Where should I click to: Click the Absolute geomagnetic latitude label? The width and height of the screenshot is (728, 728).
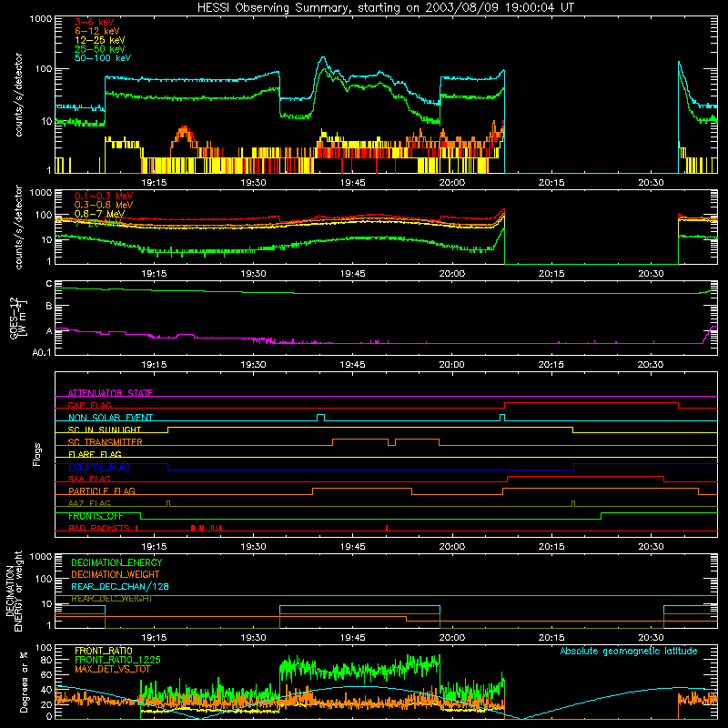click(x=629, y=651)
